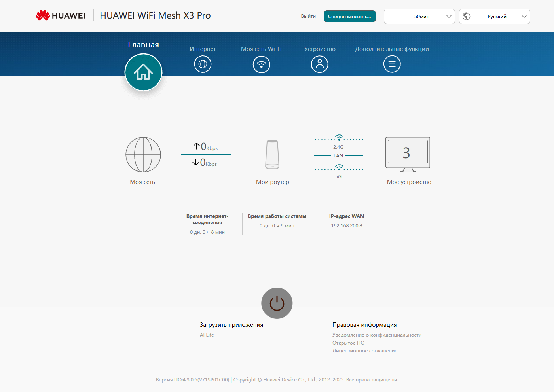Switch to the Устройство tab label
Screen dimensions: 554x392
click(x=320, y=49)
